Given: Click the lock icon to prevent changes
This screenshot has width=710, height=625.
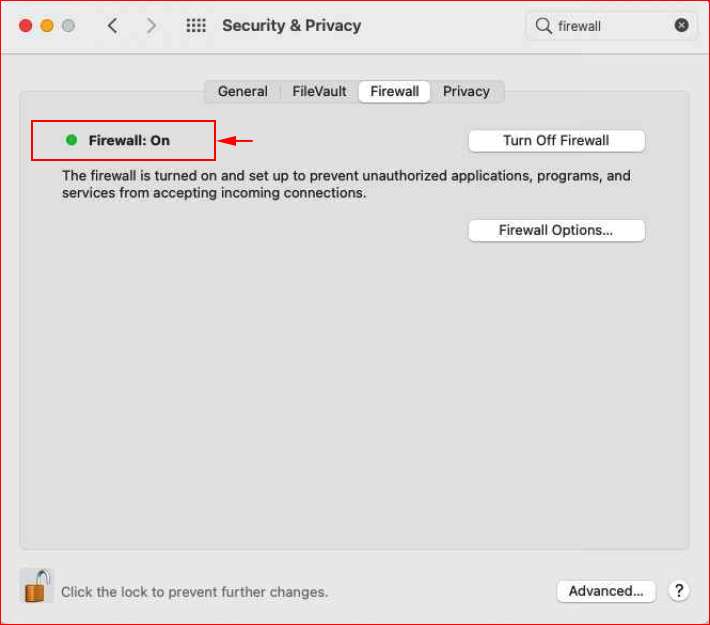Looking at the screenshot, I should (37, 586).
